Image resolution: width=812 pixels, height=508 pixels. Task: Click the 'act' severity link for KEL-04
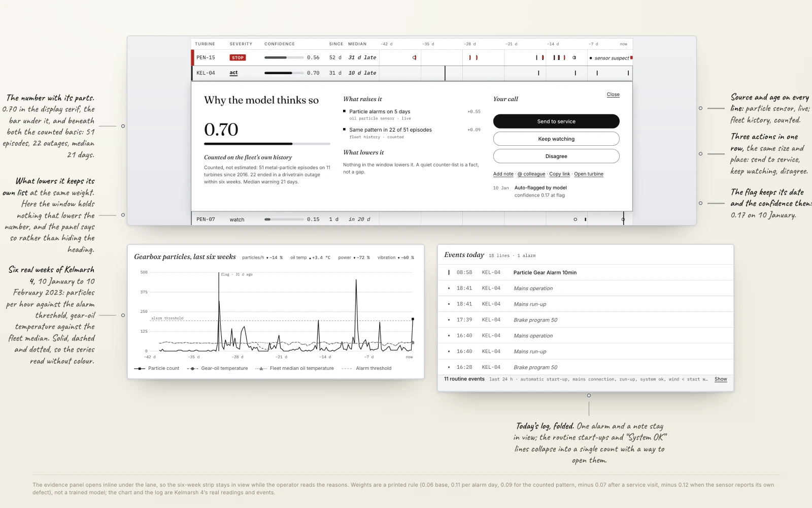tap(233, 73)
